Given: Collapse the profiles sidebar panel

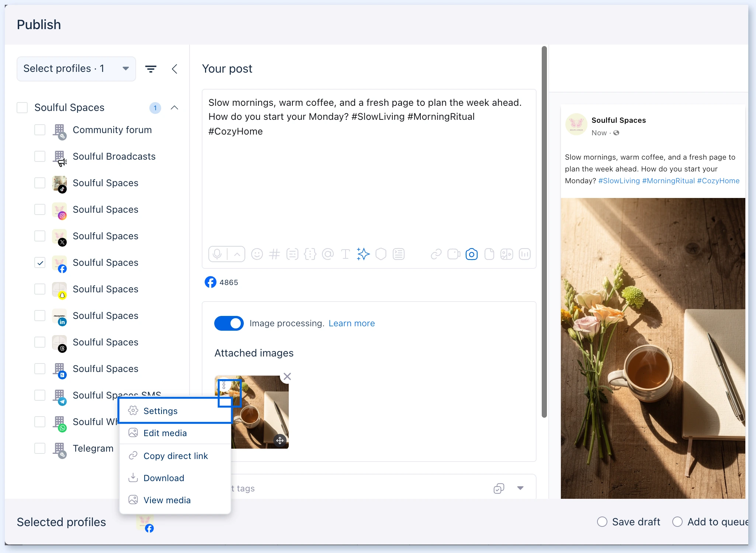Looking at the screenshot, I should click(175, 69).
